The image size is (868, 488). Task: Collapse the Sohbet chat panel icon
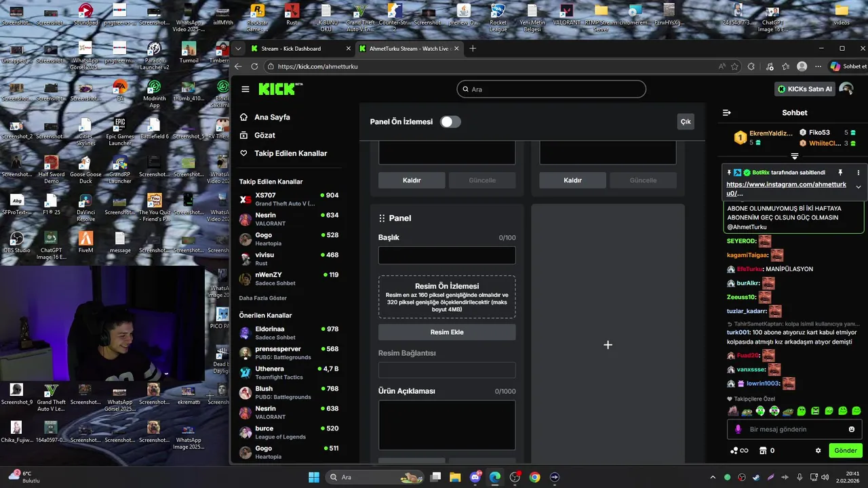point(727,113)
